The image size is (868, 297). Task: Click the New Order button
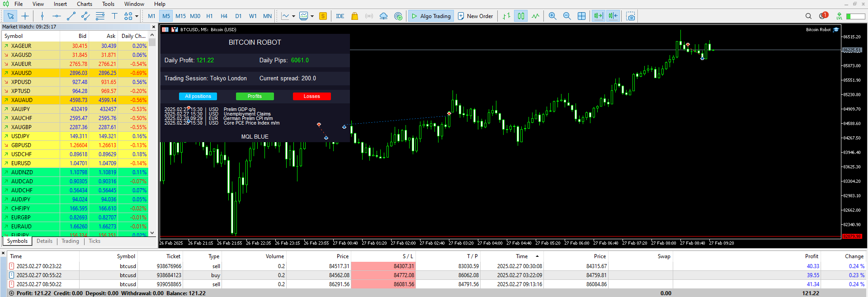(475, 16)
